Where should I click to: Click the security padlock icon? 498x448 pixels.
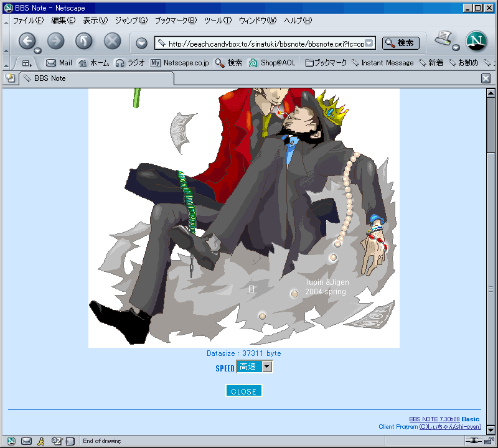pyautogui.click(x=489, y=441)
